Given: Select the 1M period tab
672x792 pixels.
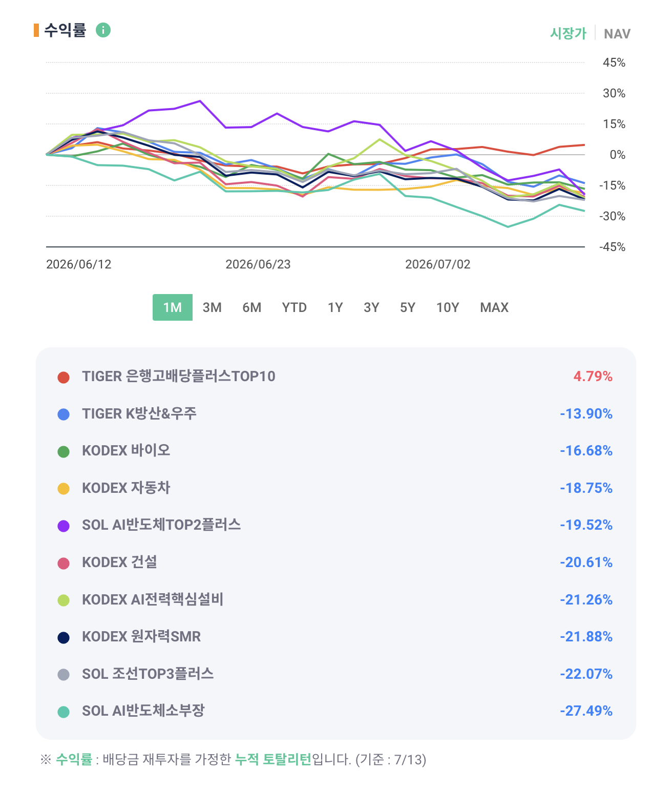Looking at the screenshot, I should point(173,307).
